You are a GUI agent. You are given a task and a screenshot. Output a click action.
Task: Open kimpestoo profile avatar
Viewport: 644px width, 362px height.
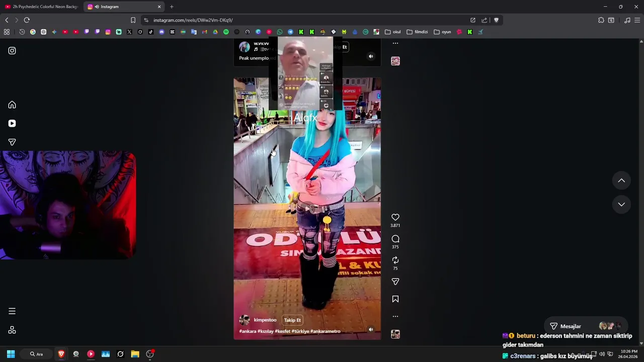pyautogui.click(x=245, y=320)
